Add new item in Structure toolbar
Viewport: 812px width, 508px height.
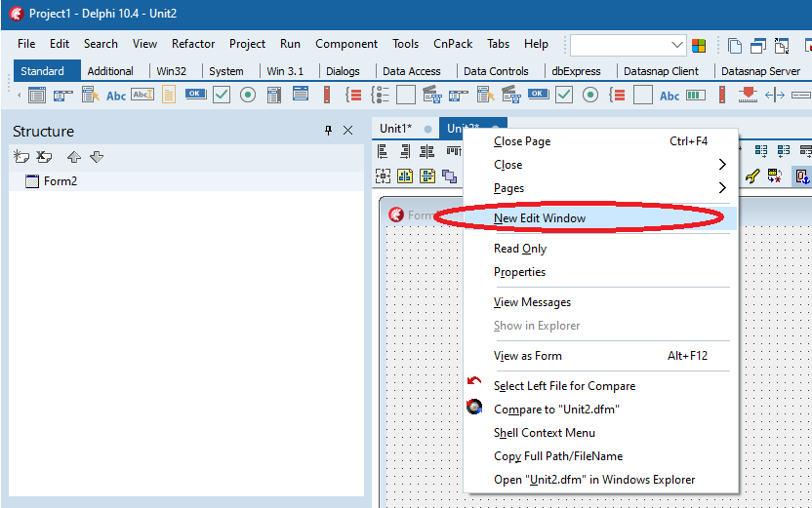(x=21, y=157)
